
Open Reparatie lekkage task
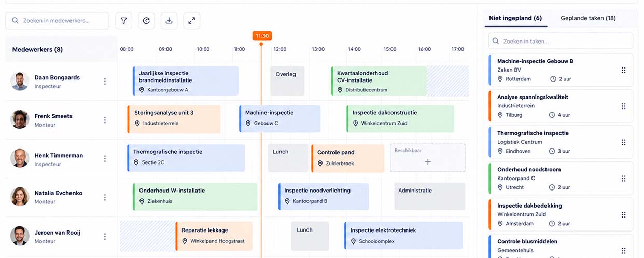[214, 236]
